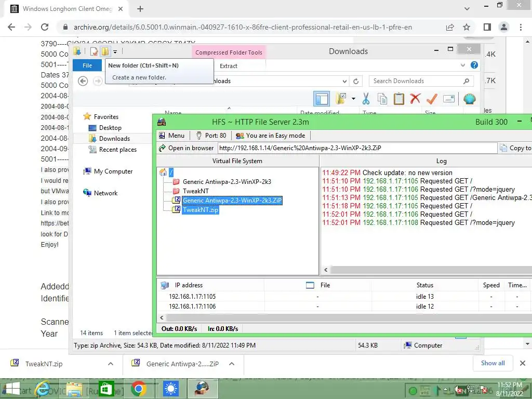Open dropdown arrow beside folder options icon
Screen dimensions: 532x399
tap(353, 99)
